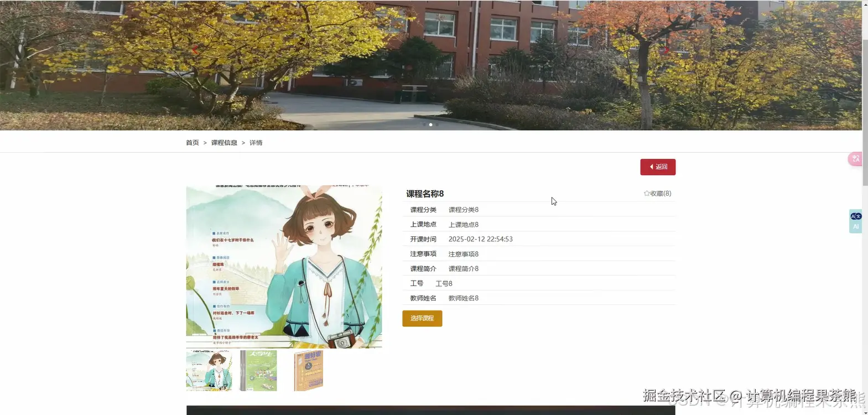Click the star icon beside 收藏(8)
The height and width of the screenshot is (415, 868).
[647, 194]
